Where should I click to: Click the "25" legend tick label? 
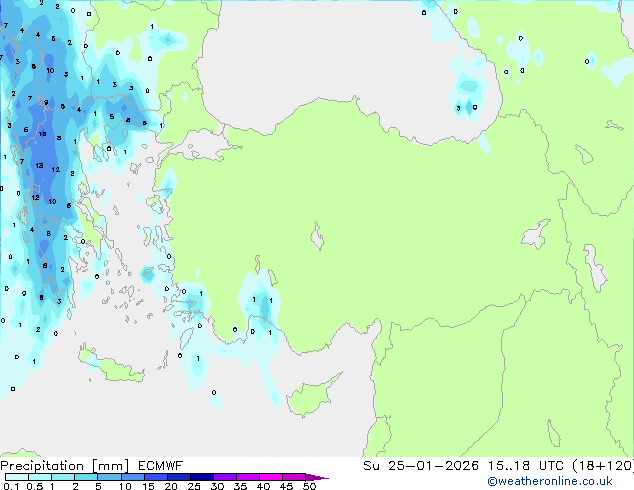point(194,486)
